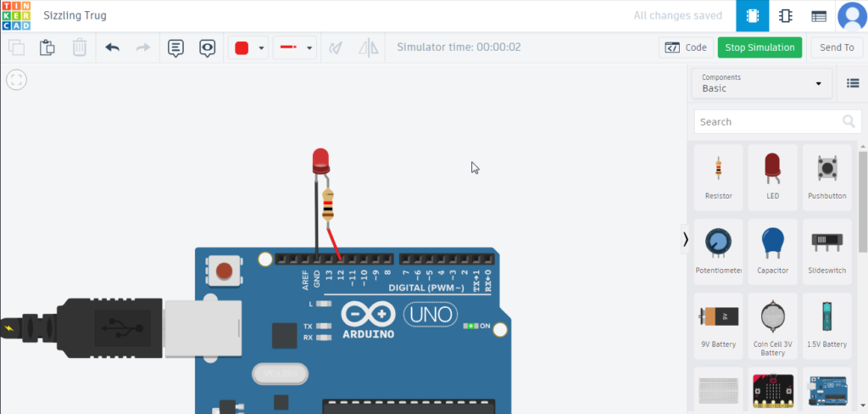Redo the last action
This screenshot has width=868, height=414.
tap(143, 48)
